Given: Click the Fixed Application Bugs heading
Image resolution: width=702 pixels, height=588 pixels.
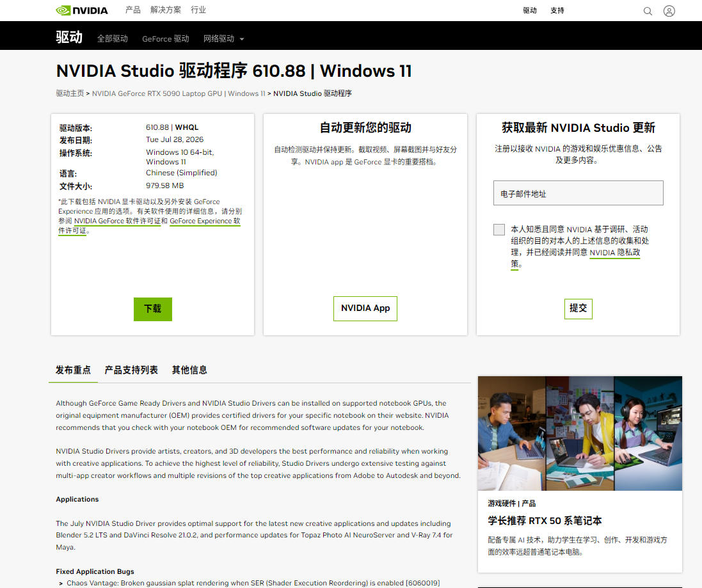Looking at the screenshot, I should click(95, 571).
